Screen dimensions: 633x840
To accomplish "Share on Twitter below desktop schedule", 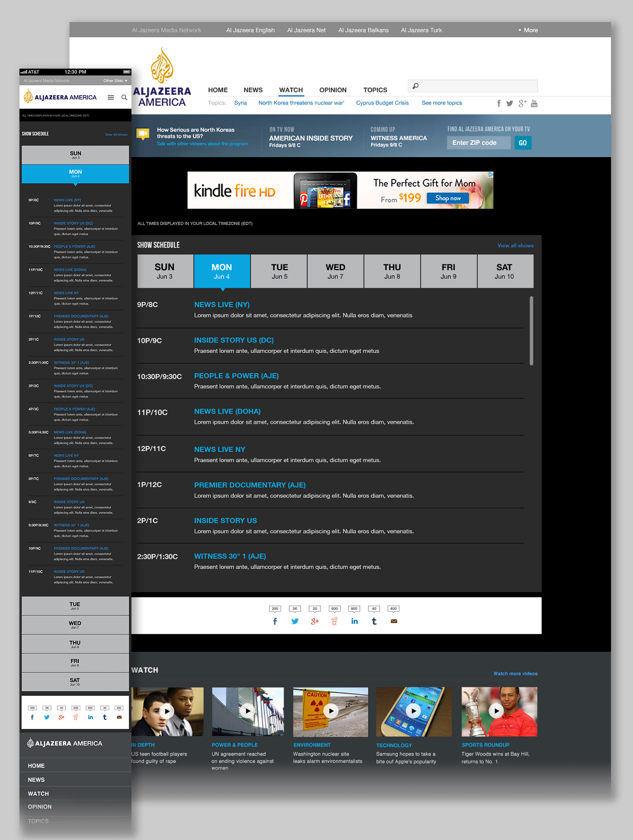I will coord(295,621).
